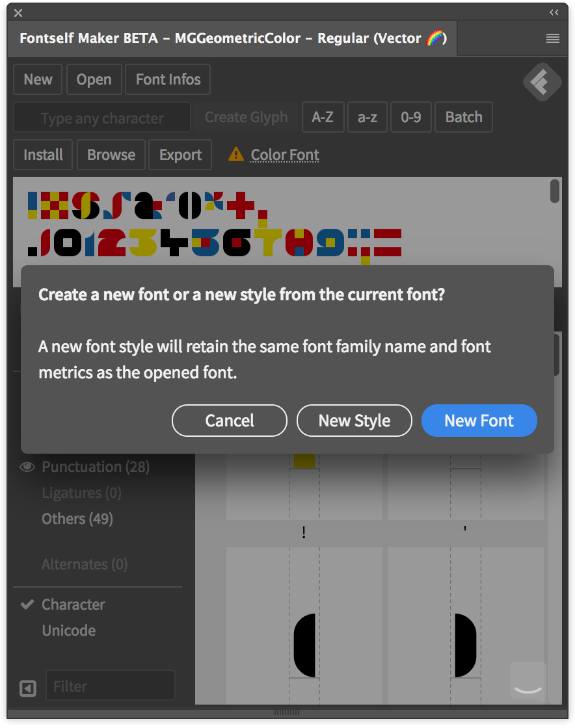575x728 pixels.
Task: Click the Browse button
Action: point(111,155)
